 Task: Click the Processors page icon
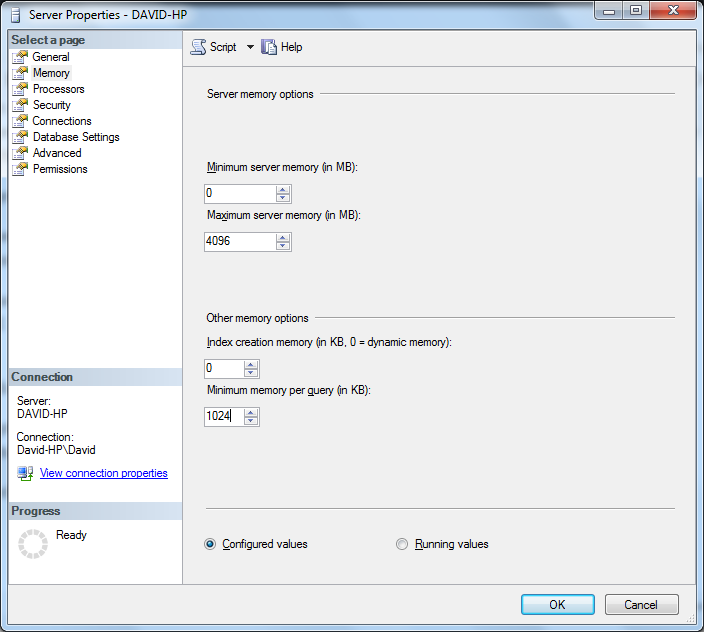pos(19,89)
